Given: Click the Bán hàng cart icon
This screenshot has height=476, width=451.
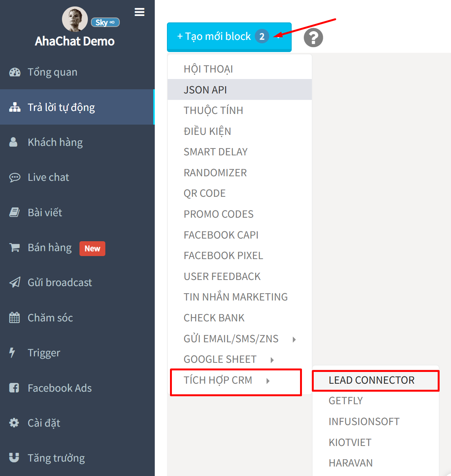Looking at the screenshot, I should [14, 248].
